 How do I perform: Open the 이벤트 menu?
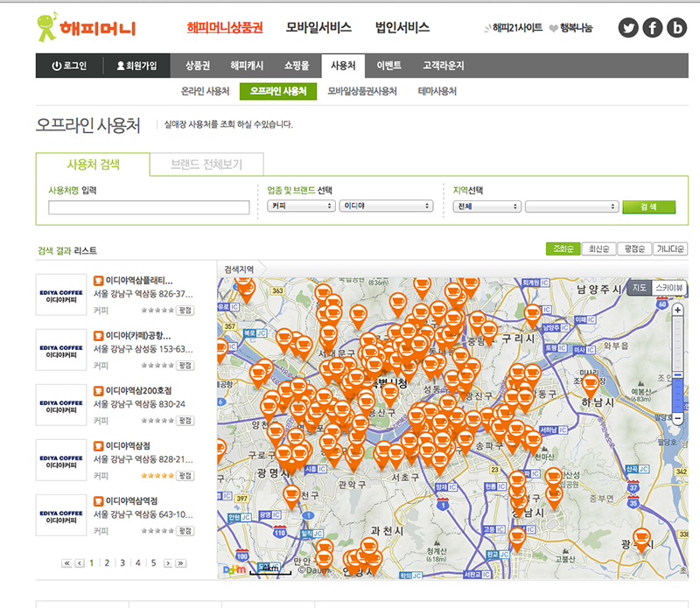[x=388, y=66]
